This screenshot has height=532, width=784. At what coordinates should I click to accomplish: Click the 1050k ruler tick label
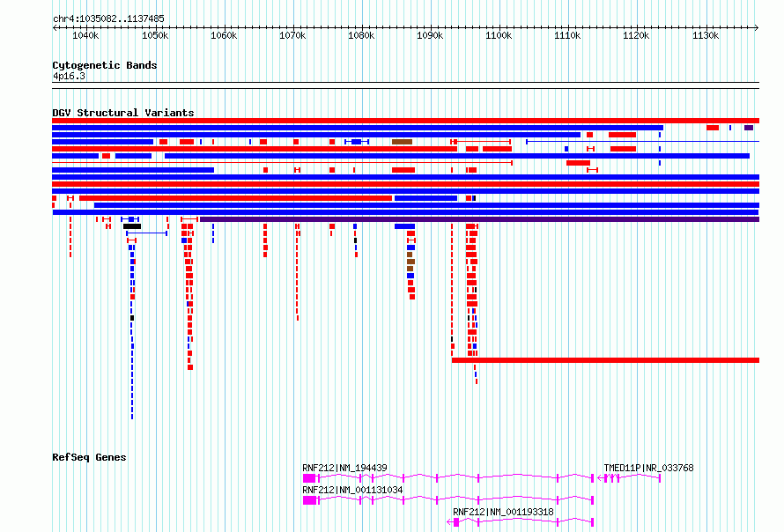[x=155, y=36]
